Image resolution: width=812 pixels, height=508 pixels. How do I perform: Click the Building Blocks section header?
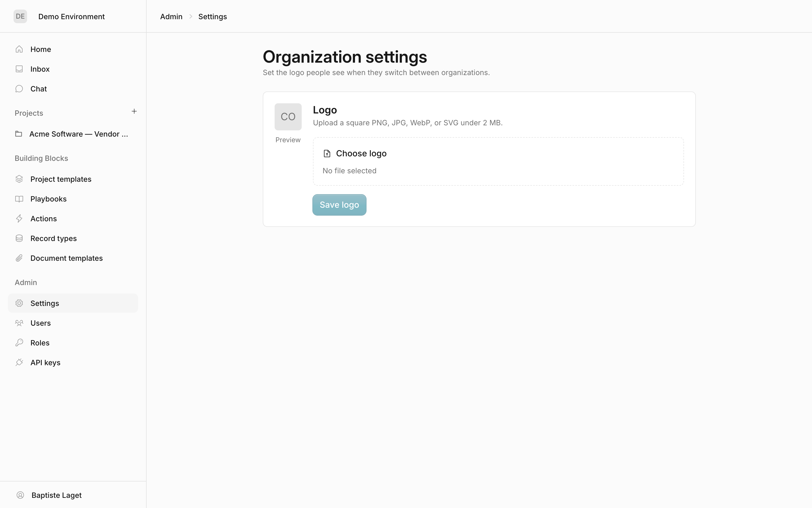[x=41, y=158]
